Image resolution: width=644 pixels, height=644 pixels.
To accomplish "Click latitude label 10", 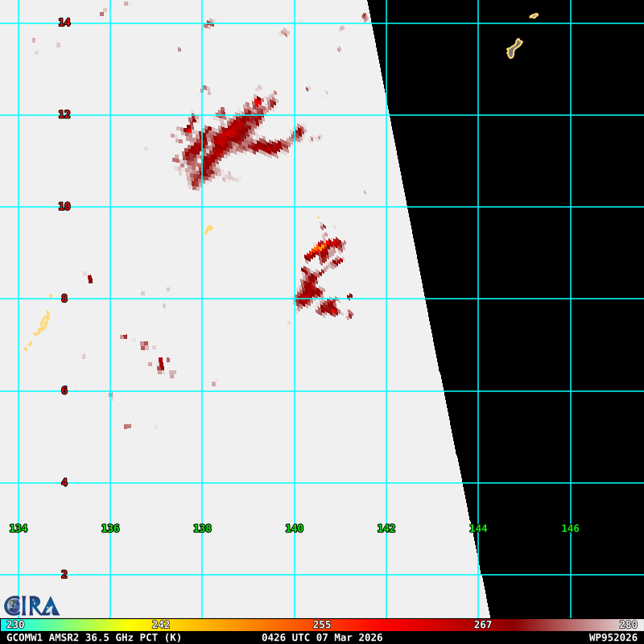I will pyautogui.click(x=64, y=206).
